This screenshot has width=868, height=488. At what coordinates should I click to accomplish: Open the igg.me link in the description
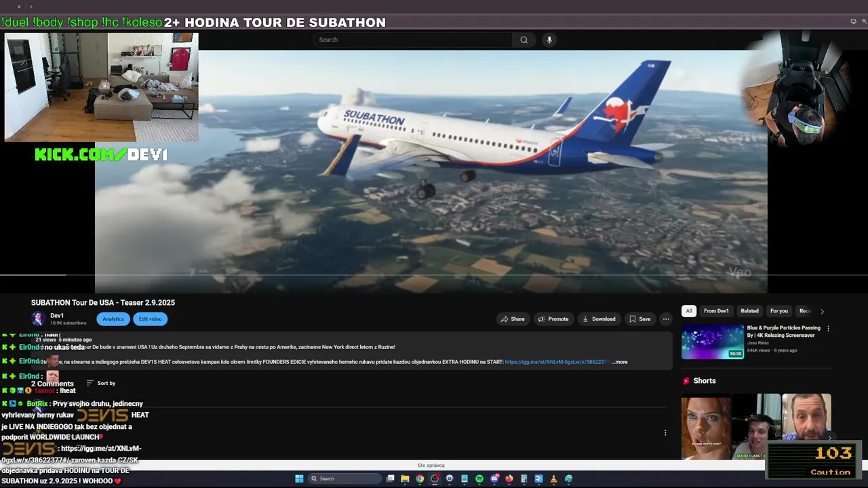pyautogui.click(x=556, y=362)
